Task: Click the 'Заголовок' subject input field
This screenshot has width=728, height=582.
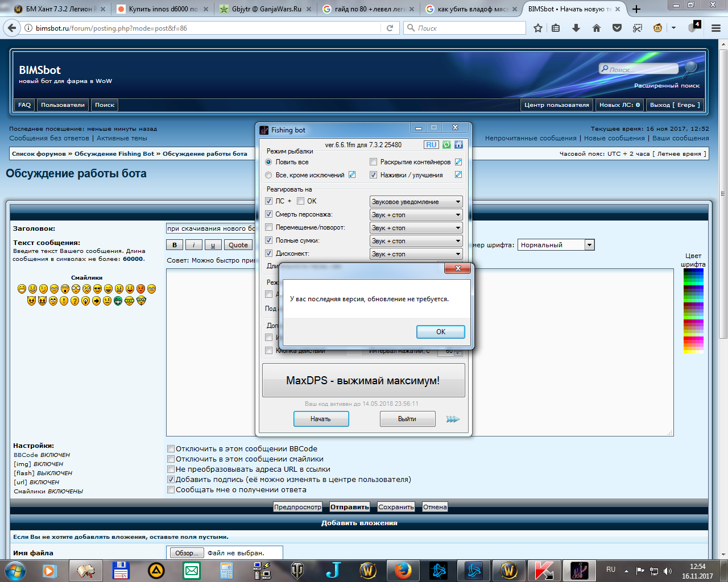Action: click(x=210, y=228)
